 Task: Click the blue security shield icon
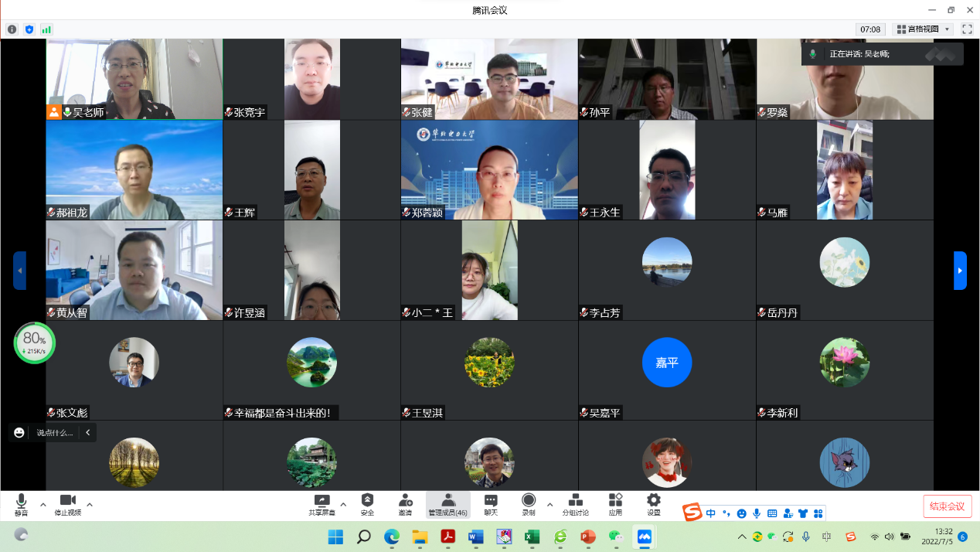point(29,29)
